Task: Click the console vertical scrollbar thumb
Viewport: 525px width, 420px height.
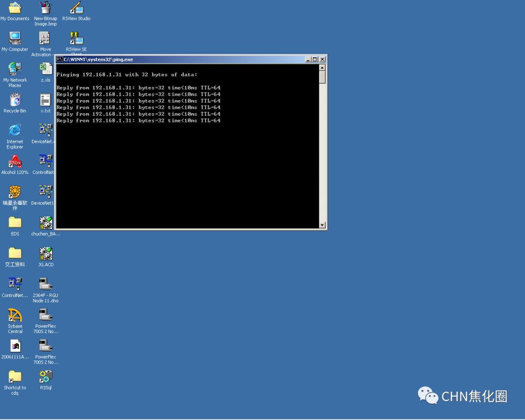Action: (x=322, y=77)
